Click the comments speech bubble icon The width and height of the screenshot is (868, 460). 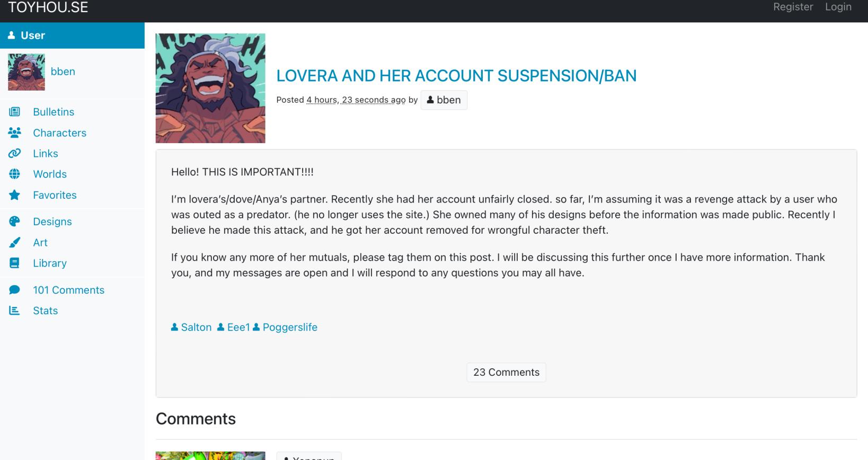[x=15, y=290]
